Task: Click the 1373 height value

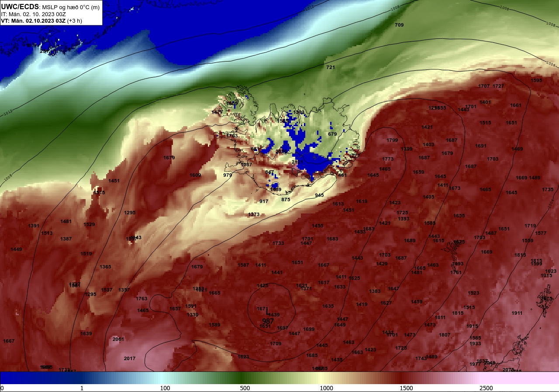Action: (x=254, y=214)
